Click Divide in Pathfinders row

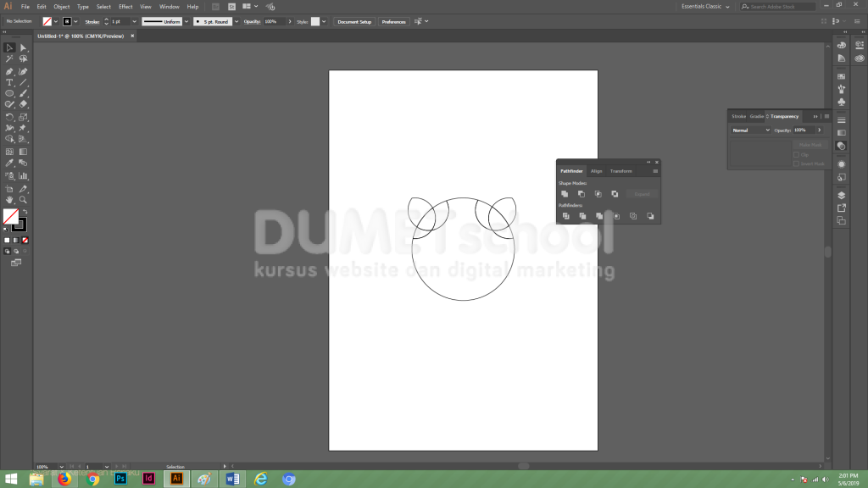point(565,216)
